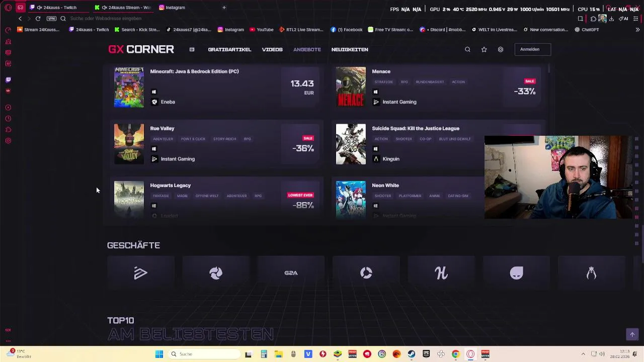Open the YouTube bookmark
This screenshot has height=362, width=644.
click(262, 30)
